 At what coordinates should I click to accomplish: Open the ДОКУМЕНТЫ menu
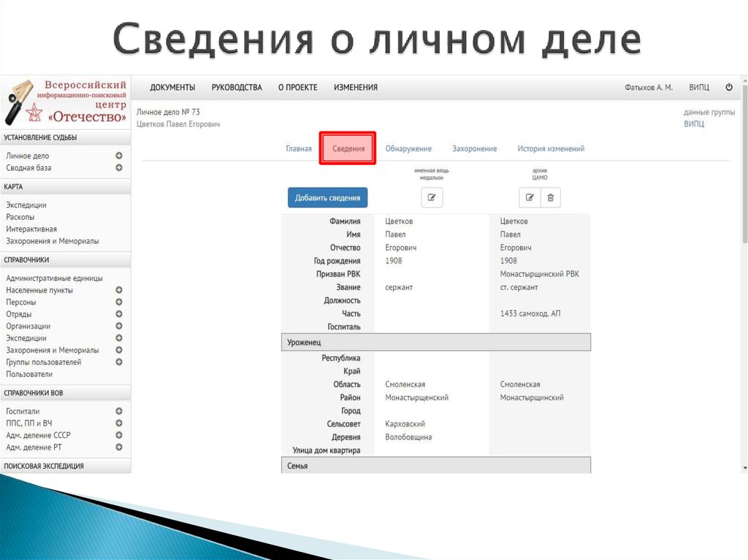172,87
